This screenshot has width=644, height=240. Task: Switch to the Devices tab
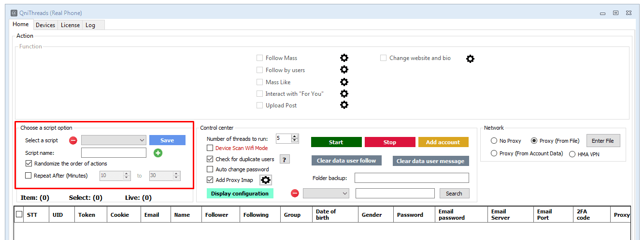pyautogui.click(x=45, y=25)
